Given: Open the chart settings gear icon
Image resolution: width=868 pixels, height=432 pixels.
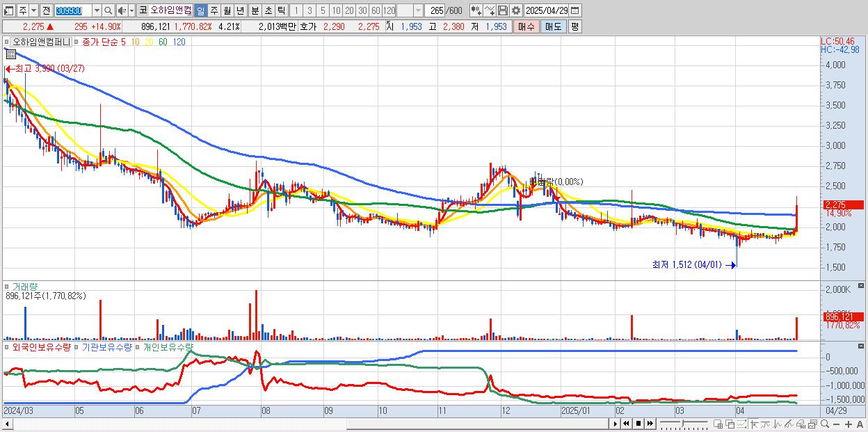Looking at the screenshot, I should pos(515,10).
